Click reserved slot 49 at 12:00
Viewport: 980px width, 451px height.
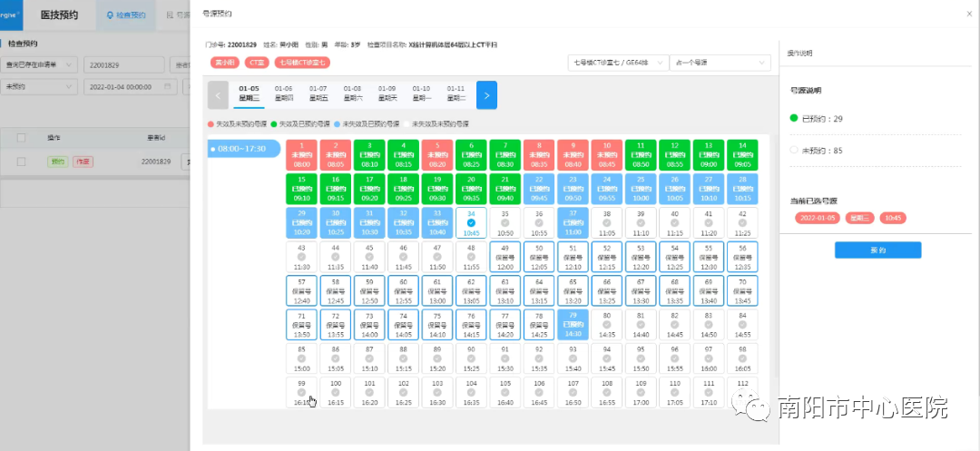[x=505, y=257]
